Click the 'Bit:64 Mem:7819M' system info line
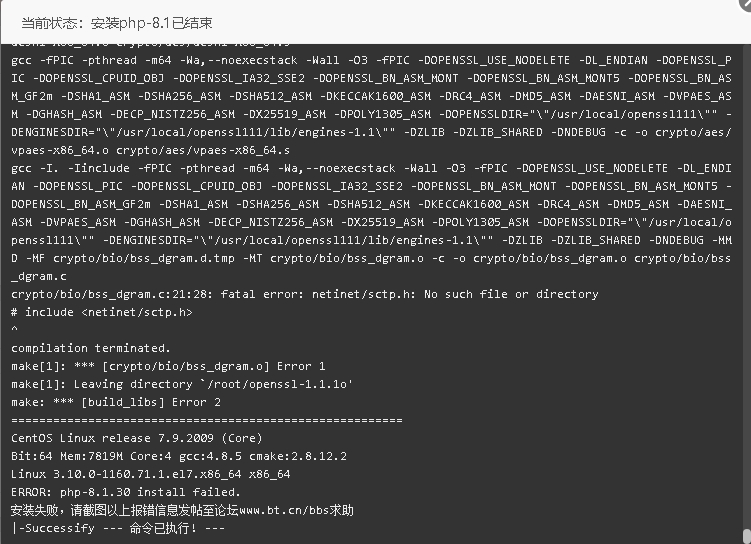Viewport: 751px width, 544px height. (179, 456)
